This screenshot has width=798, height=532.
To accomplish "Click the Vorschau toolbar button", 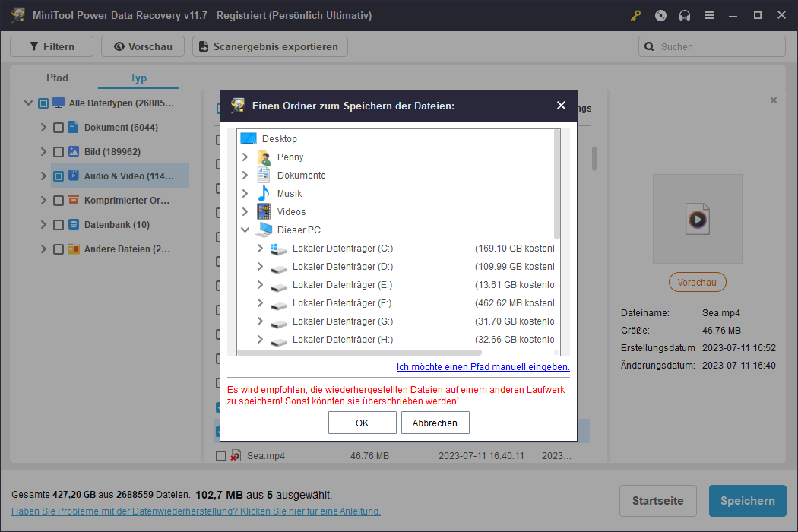I will [143, 46].
